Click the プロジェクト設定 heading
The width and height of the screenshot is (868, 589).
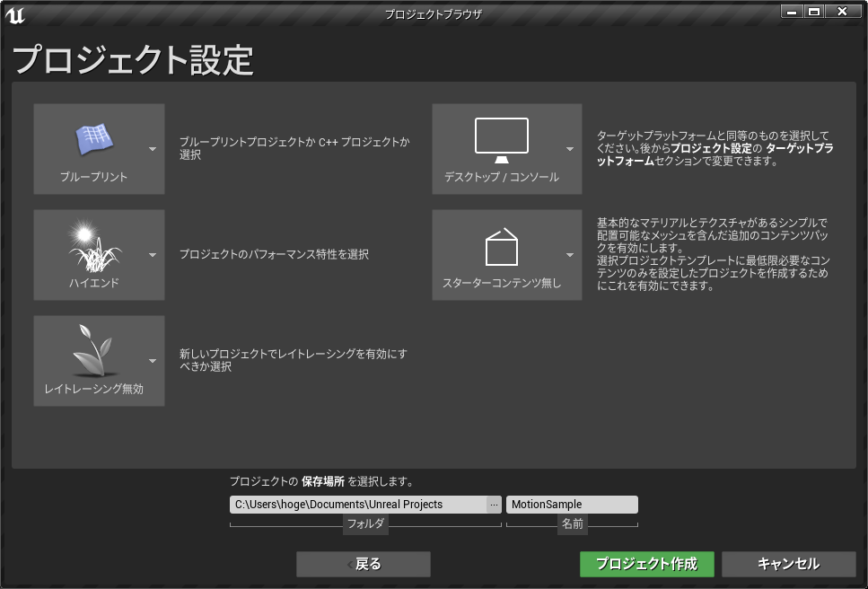tap(133, 60)
